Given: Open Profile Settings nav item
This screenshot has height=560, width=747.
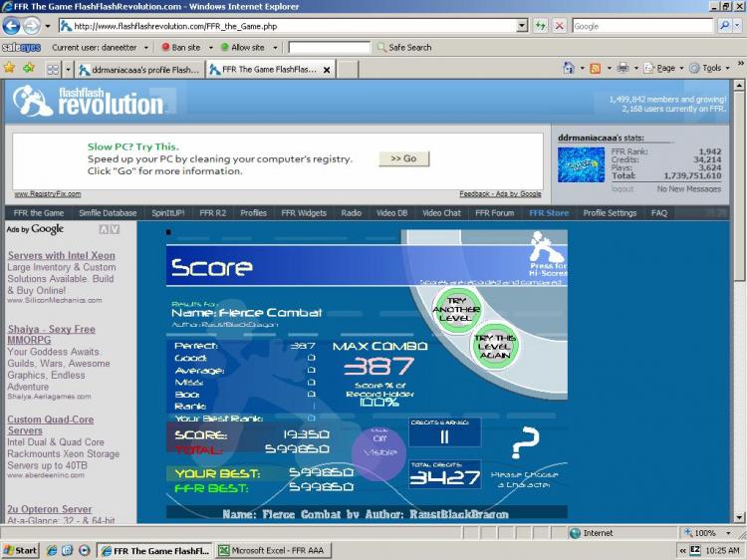Looking at the screenshot, I should pyautogui.click(x=610, y=213).
